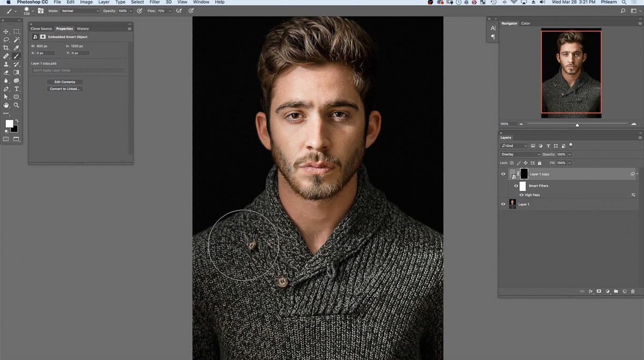Image resolution: width=644 pixels, height=360 pixels.
Task: Select the Horizontal Type tool
Action: 17,89
